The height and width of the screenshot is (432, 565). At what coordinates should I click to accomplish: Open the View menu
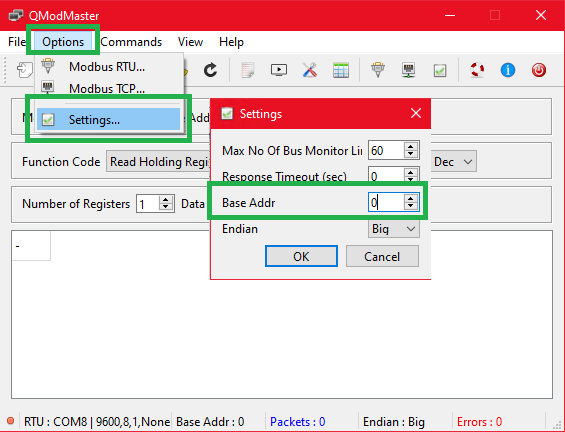pyautogui.click(x=190, y=42)
